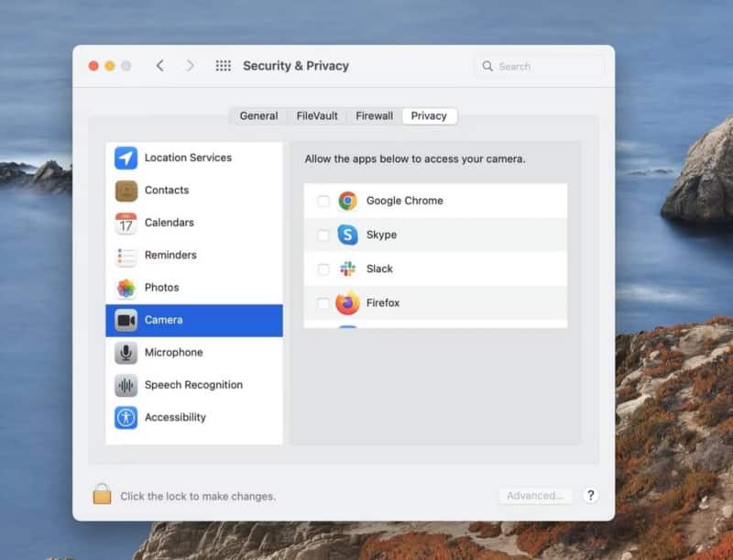The width and height of the screenshot is (733, 560).
Task: Open help with the question mark button
Action: [591, 495]
